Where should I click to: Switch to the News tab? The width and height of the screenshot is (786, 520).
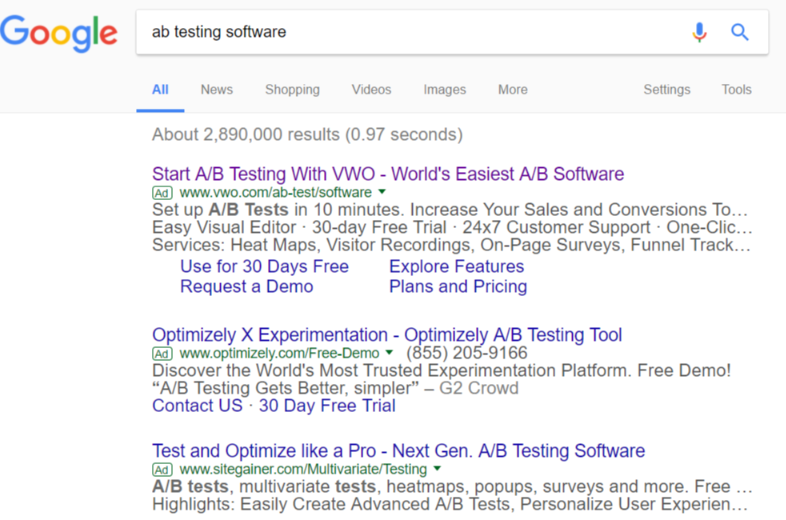217,90
